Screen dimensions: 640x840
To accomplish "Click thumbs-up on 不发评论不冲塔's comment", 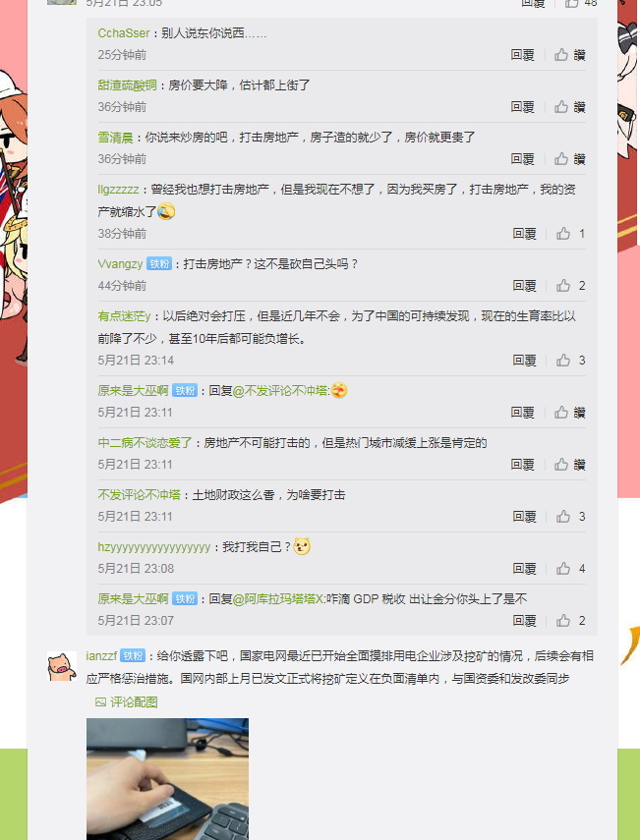I will tap(562, 517).
